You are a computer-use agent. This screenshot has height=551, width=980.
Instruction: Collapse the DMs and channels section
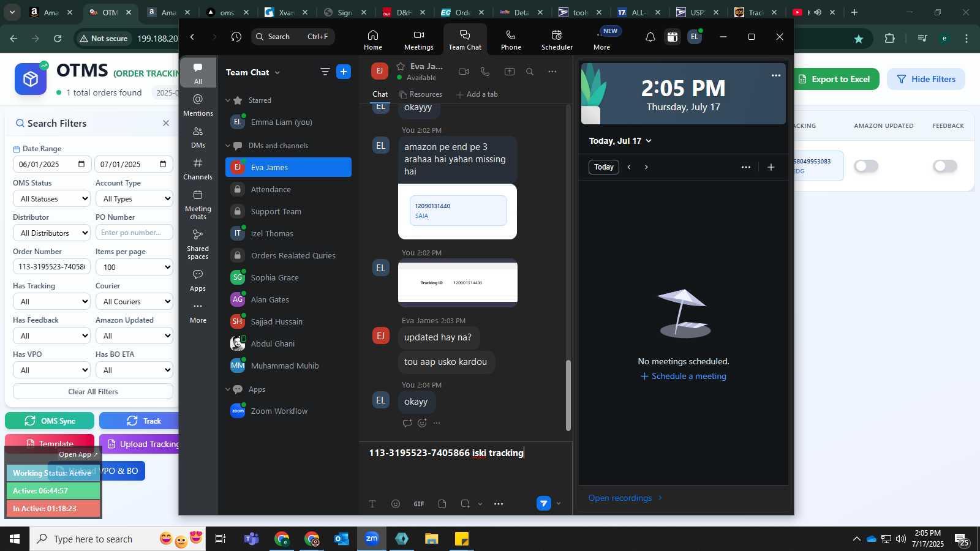[228, 146]
